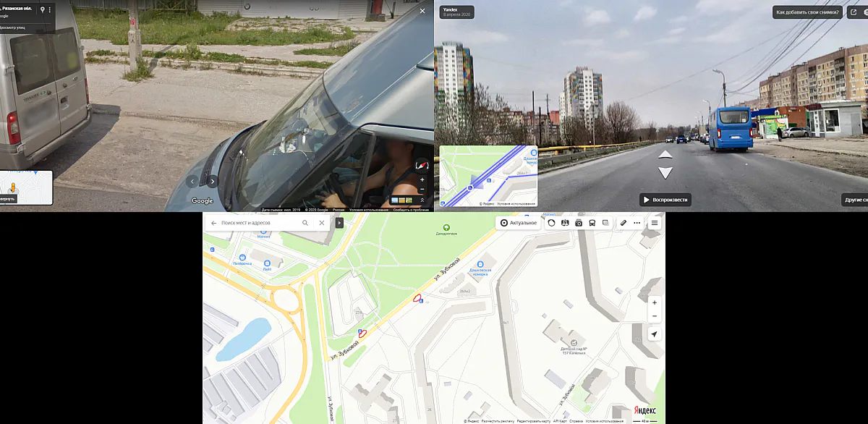The height and width of the screenshot is (424, 868).
Task: Expand the side panel with dark arrow
Action: point(339,223)
